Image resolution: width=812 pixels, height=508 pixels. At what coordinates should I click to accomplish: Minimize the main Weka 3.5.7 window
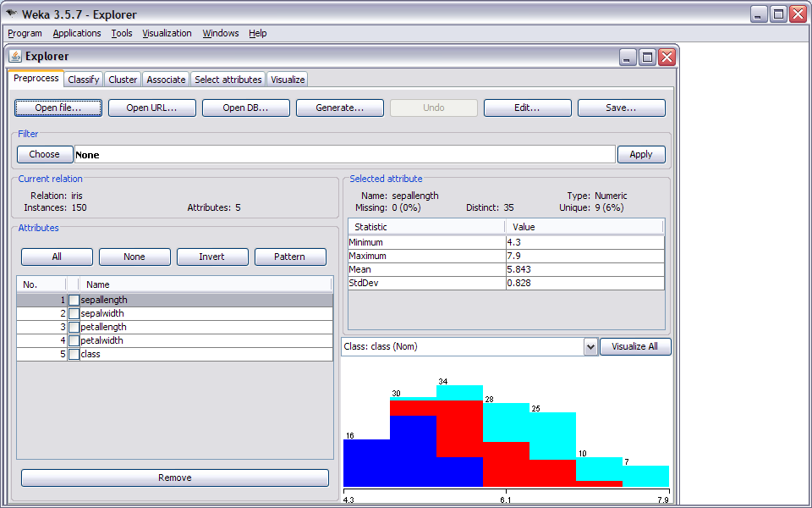coord(758,14)
